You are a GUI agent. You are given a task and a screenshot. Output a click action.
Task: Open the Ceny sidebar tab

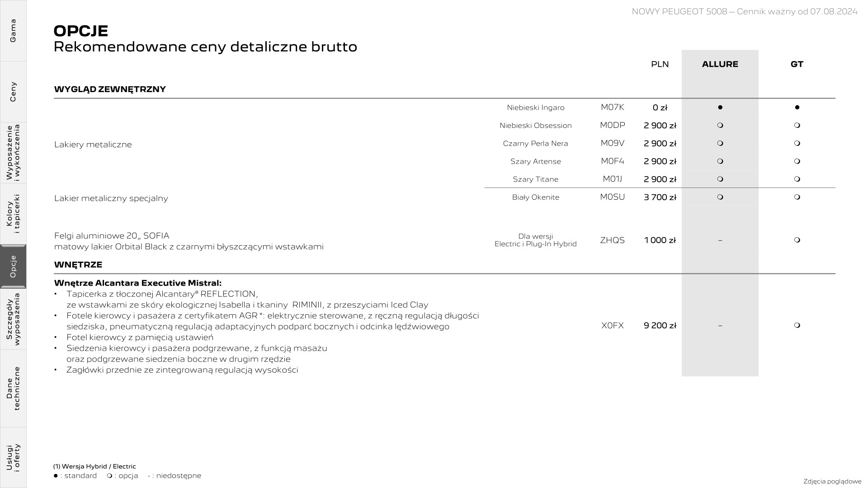coord(13,92)
